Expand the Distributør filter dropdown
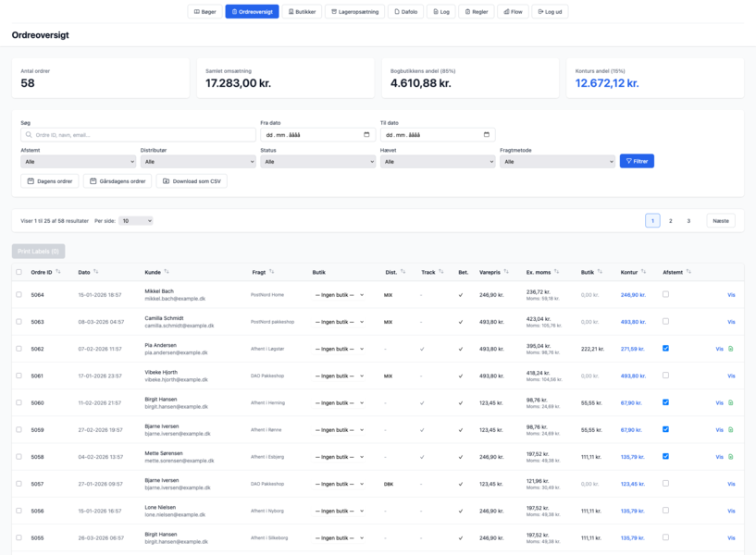Image resolution: width=756 pixels, height=555 pixels. tap(197, 162)
